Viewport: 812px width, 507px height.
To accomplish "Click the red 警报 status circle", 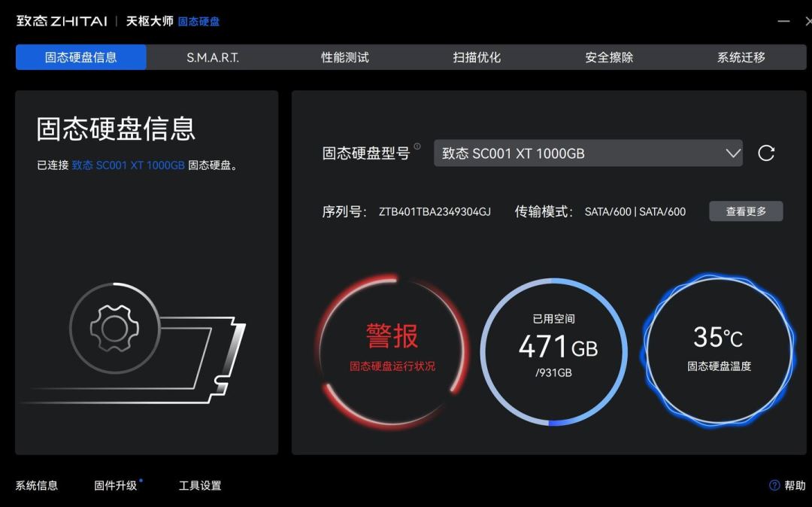I will 392,351.
